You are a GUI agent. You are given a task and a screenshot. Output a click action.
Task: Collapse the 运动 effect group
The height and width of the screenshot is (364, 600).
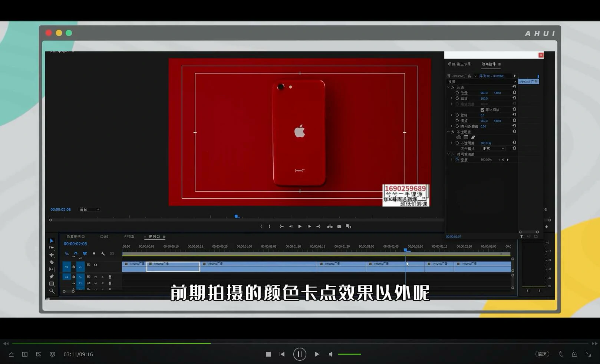(448, 87)
